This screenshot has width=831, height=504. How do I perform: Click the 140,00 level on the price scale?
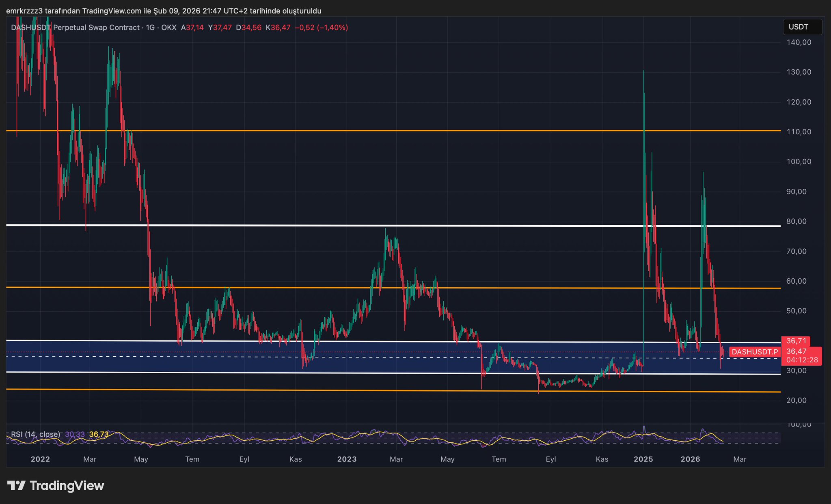(x=799, y=42)
